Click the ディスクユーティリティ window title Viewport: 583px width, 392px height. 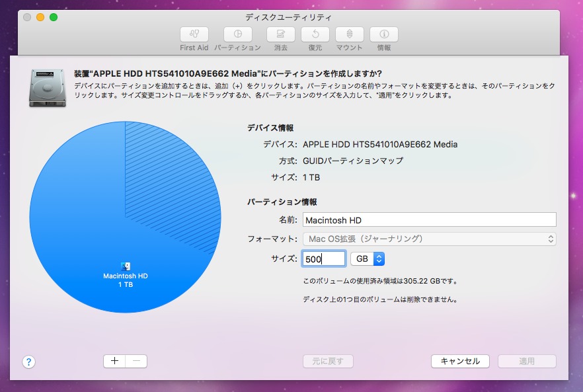pyautogui.click(x=288, y=17)
